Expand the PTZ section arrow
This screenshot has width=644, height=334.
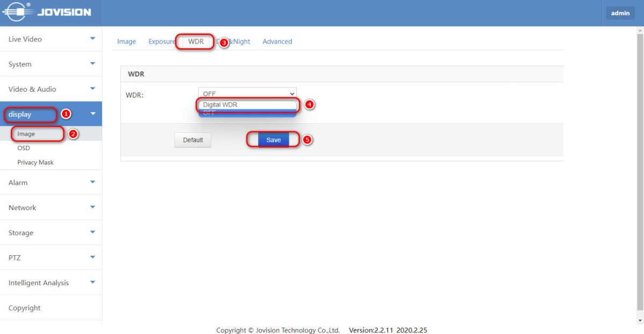[x=92, y=257]
